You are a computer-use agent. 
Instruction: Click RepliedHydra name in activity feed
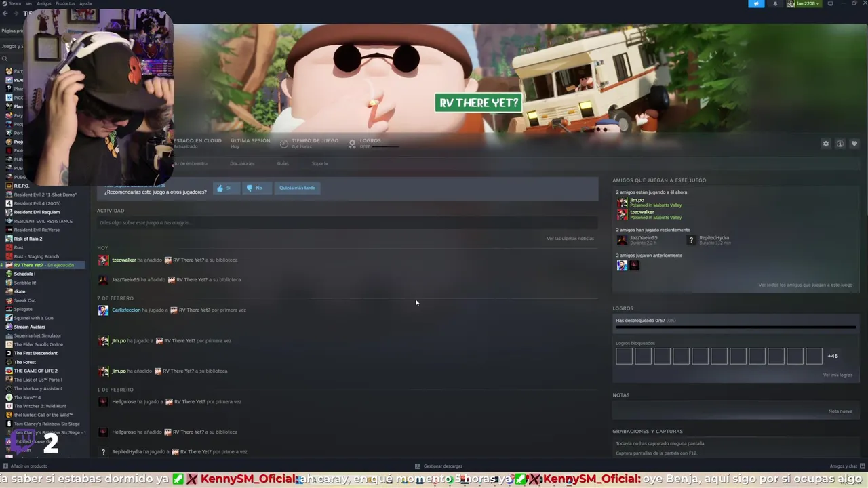tap(127, 452)
